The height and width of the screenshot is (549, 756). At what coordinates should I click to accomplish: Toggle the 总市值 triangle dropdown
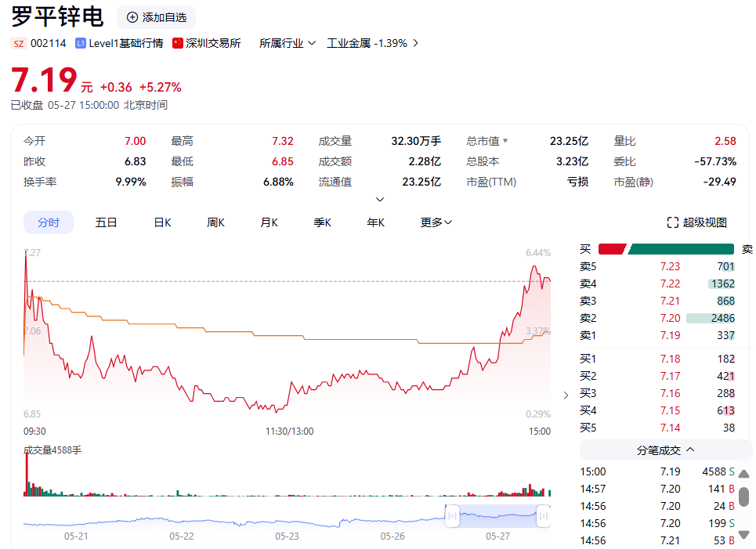505,141
